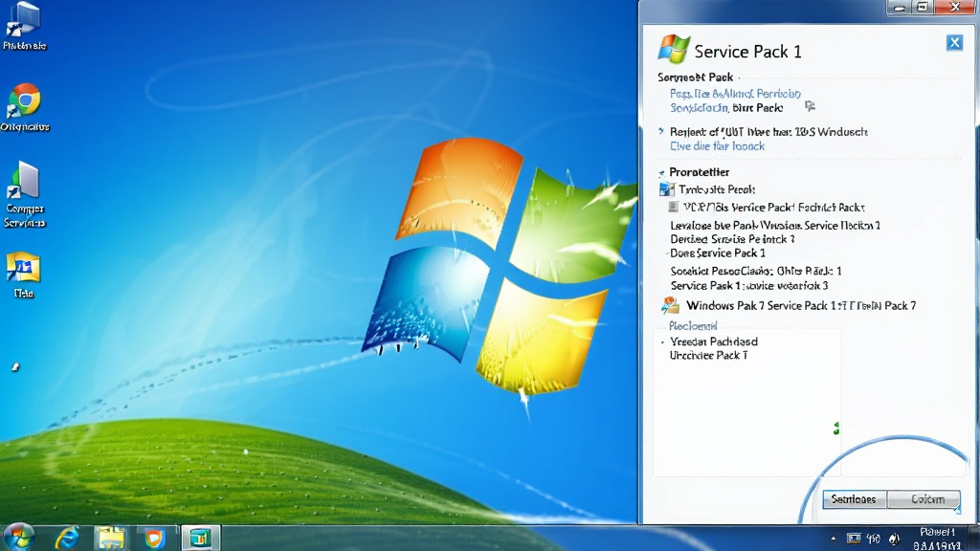Select the 'Prorotettier' section heading

pos(699,172)
